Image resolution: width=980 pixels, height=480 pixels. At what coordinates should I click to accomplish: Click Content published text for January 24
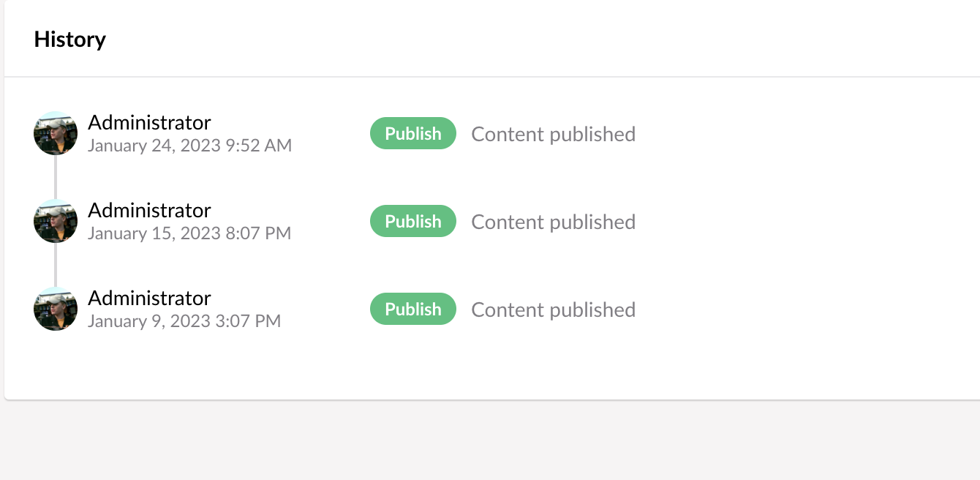553,134
